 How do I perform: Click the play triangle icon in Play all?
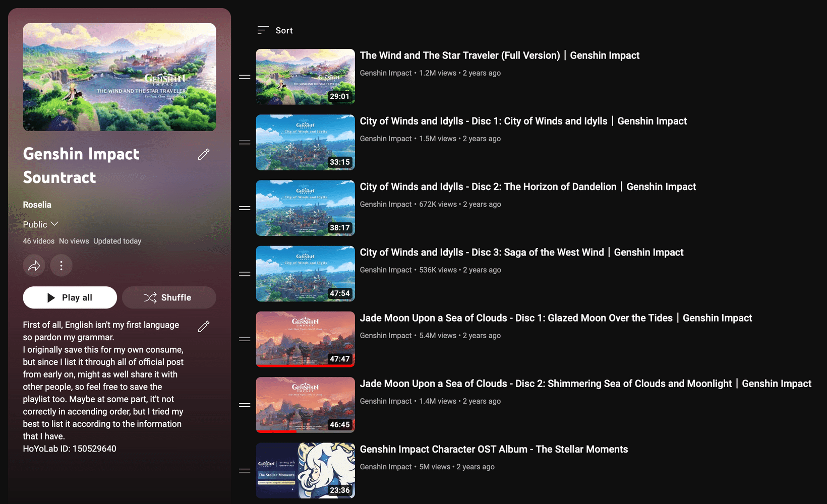50,297
